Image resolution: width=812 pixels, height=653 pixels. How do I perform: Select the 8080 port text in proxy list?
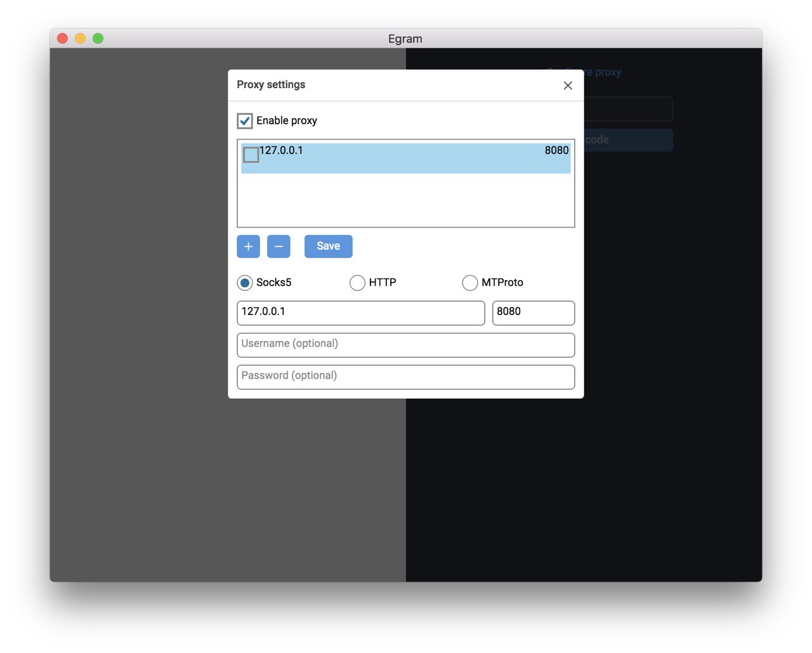point(556,150)
